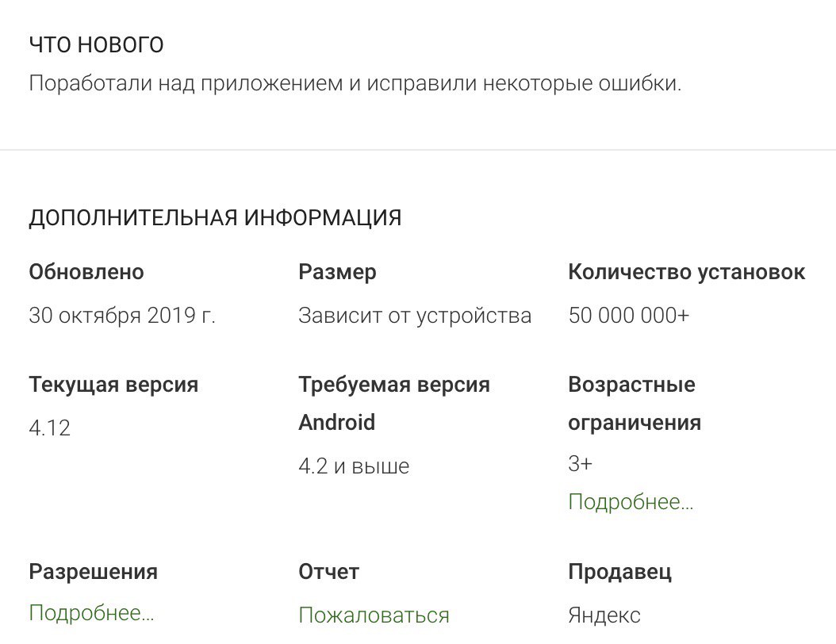
Task: Open the Подробнее link under Разрешения
Action: click(x=91, y=613)
